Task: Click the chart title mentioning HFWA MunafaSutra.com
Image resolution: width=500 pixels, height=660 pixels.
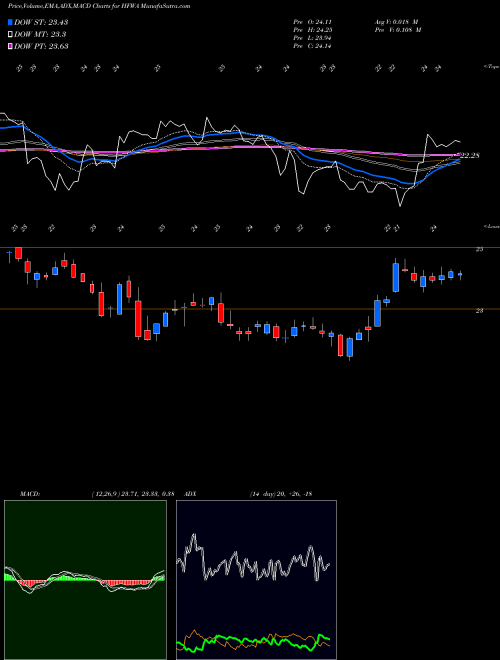Action: coord(99,6)
